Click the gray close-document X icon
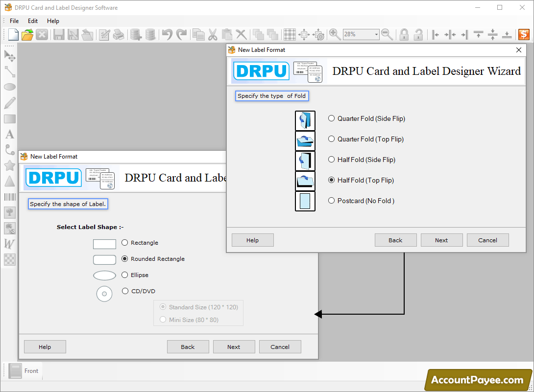The height and width of the screenshot is (392, 534). click(42, 34)
